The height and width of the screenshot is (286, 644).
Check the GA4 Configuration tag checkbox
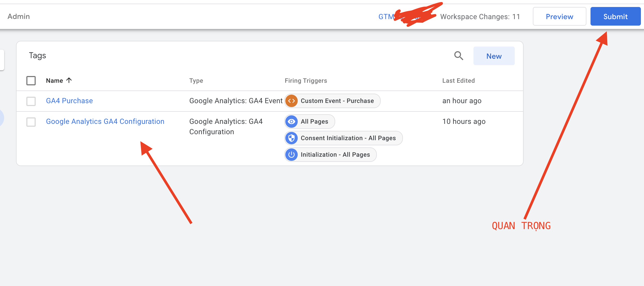point(31,122)
